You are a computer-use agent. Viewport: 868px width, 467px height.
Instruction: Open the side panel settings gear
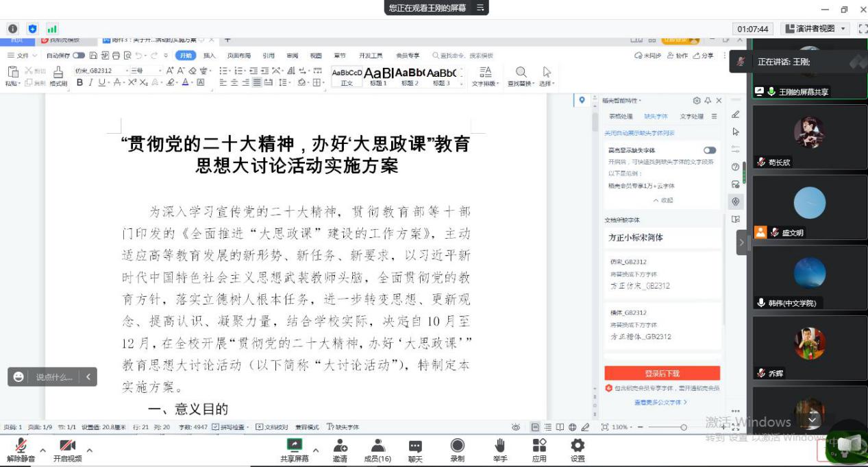point(697,101)
